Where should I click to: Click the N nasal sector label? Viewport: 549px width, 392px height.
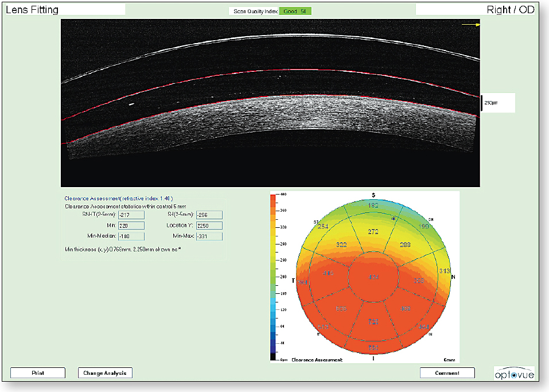pyautogui.click(x=452, y=278)
